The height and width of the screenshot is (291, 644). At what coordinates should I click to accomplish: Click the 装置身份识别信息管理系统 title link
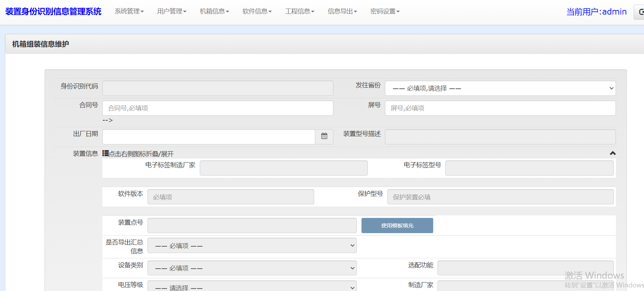coord(53,11)
